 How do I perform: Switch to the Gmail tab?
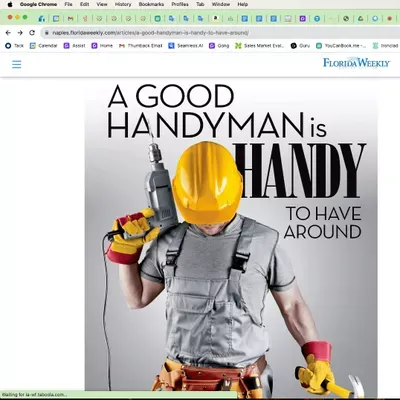[70, 19]
